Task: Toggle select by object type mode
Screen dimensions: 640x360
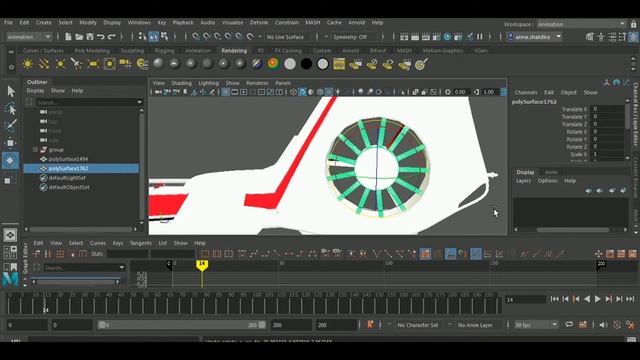Action: pyautogui.click(x=153, y=37)
